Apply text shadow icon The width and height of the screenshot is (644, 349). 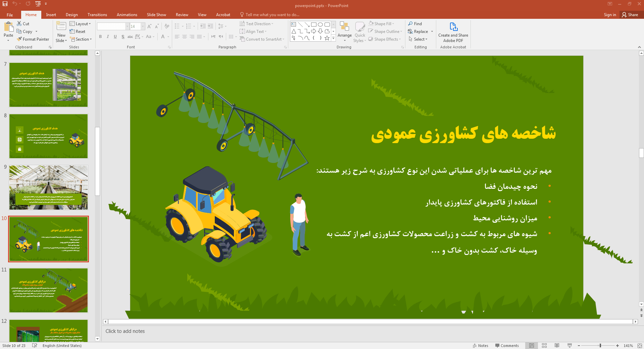pyautogui.click(x=123, y=37)
